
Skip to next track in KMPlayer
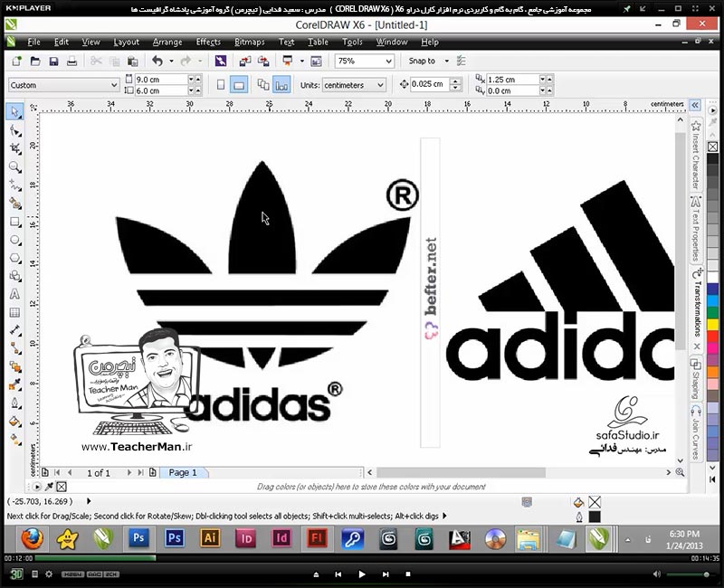pyautogui.click(x=386, y=574)
